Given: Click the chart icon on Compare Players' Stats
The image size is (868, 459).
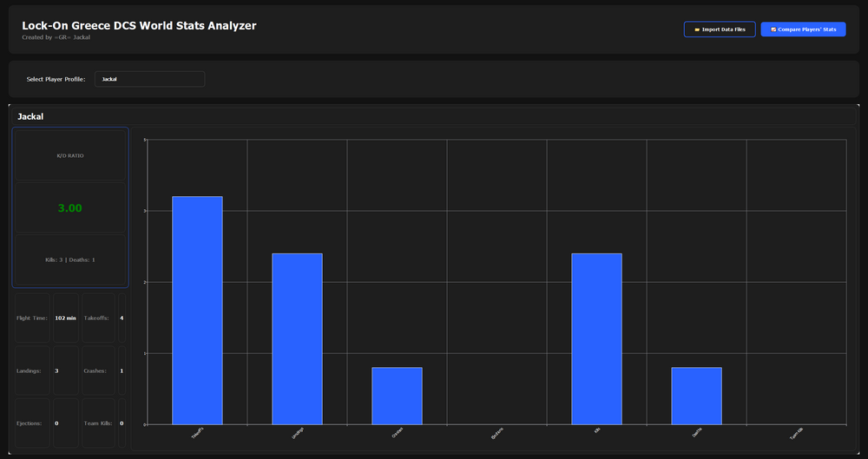Looking at the screenshot, I should click(773, 30).
